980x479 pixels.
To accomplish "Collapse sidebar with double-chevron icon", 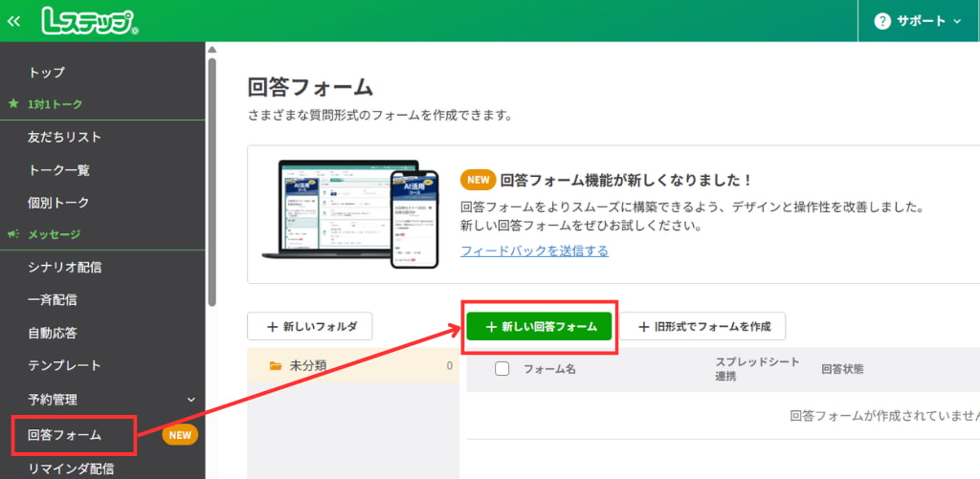I will (13, 21).
